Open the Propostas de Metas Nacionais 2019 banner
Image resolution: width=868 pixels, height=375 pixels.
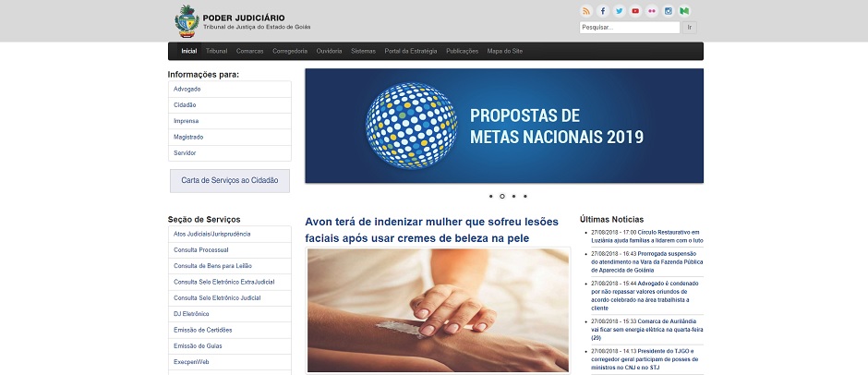point(504,126)
